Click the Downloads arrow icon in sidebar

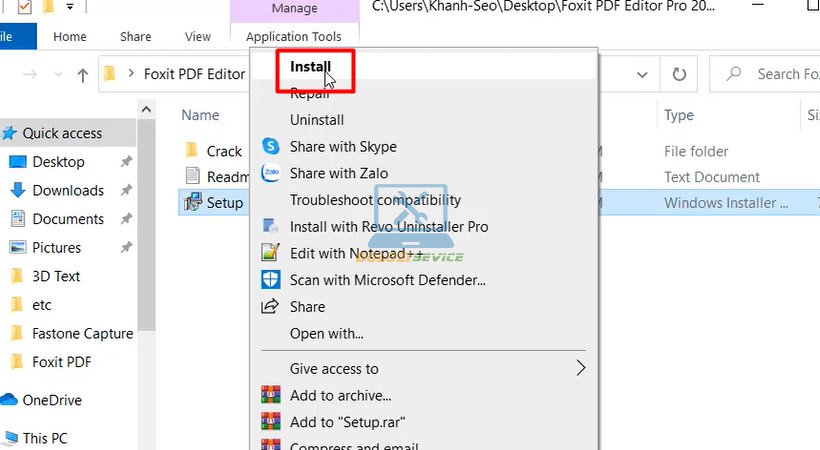click(17, 190)
